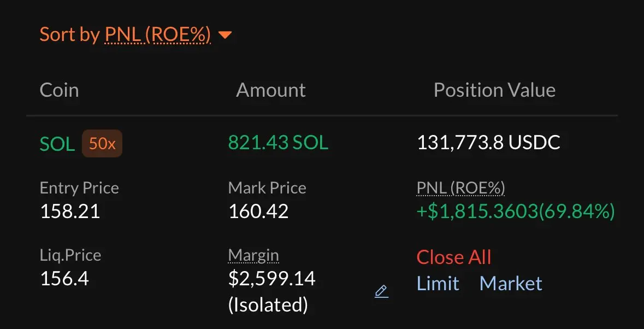
Task: Click the $2,599.14 margin value
Action: click(272, 279)
